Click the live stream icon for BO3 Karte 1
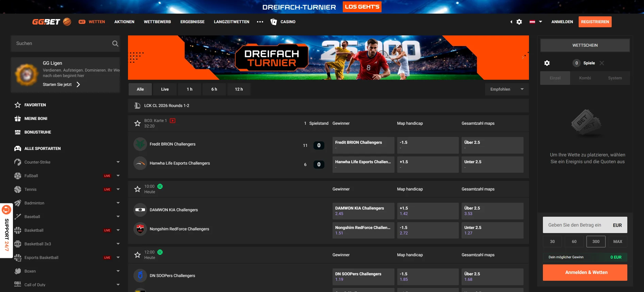644x292 pixels. tap(173, 121)
